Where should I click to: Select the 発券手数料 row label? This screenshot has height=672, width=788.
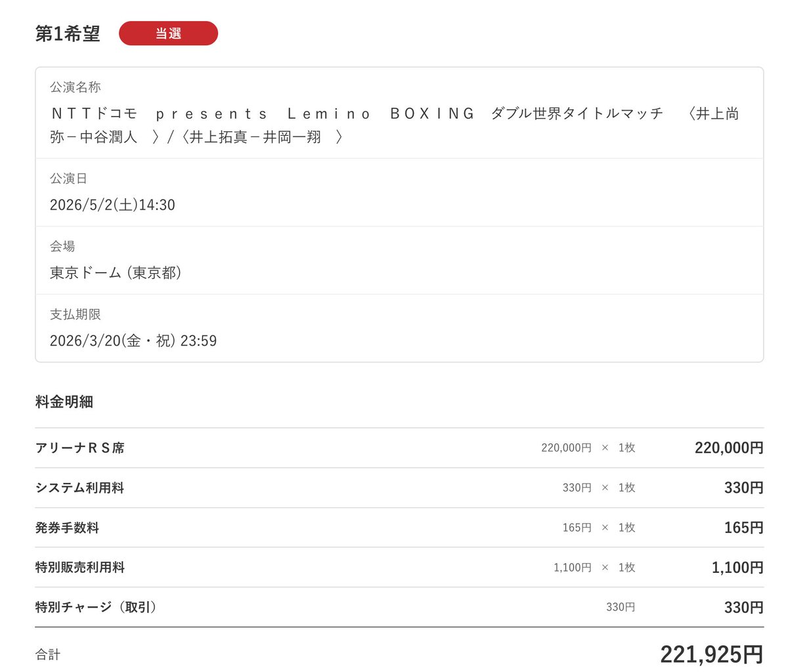[68, 528]
